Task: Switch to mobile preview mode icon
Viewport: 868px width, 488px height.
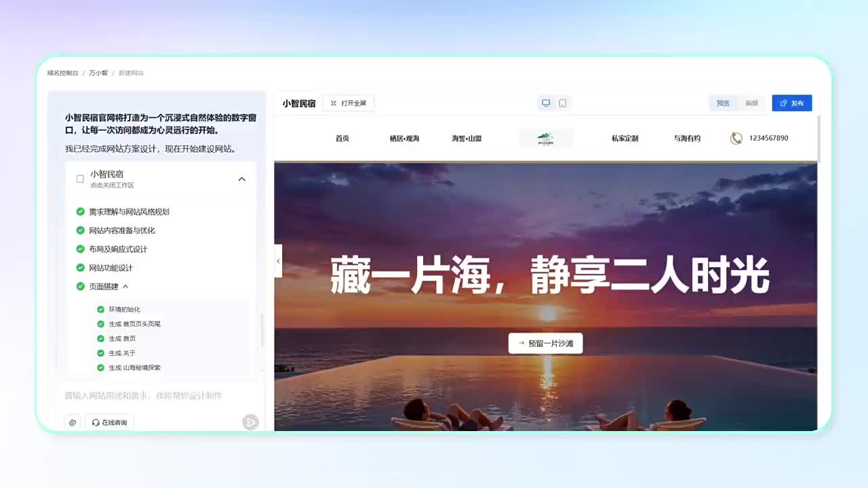Action: tap(562, 103)
